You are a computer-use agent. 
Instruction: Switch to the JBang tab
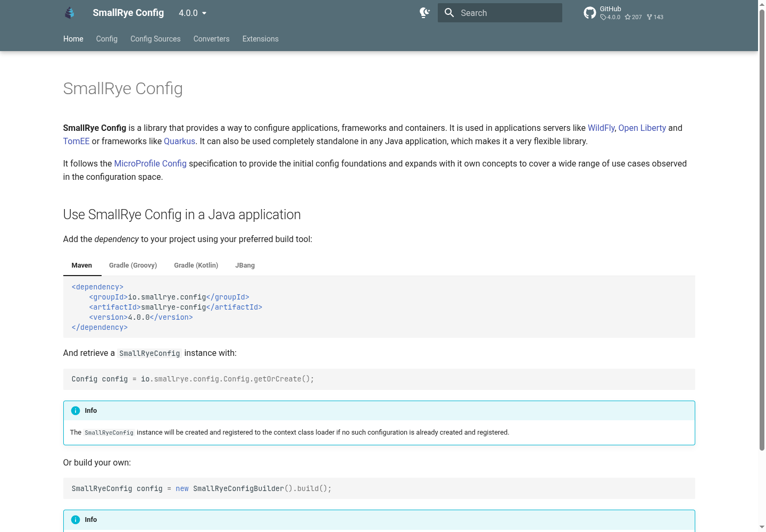click(x=245, y=265)
